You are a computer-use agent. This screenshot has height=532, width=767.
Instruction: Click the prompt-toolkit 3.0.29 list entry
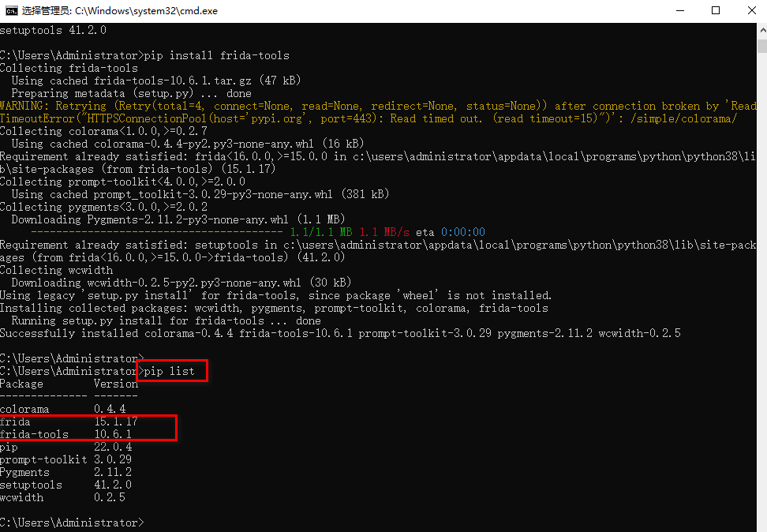click(65, 459)
